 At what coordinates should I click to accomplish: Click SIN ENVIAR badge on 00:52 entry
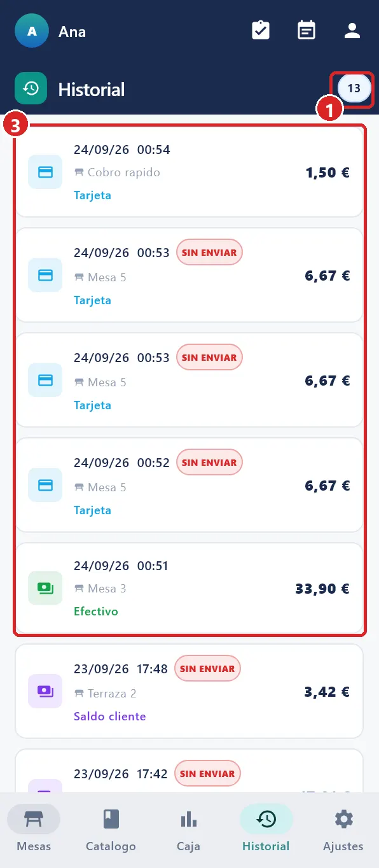[x=209, y=463]
